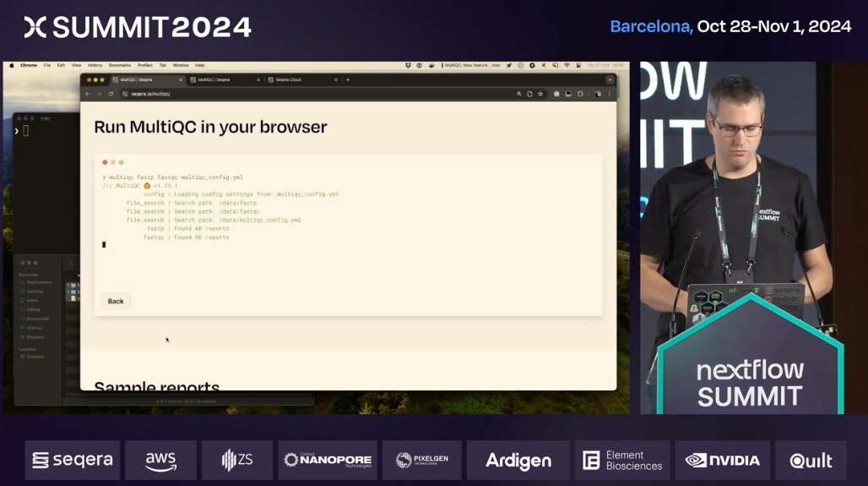This screenshot has width=868, height=486.
Task: Reload the page with the refresh icon
Action: pos(111,94)
